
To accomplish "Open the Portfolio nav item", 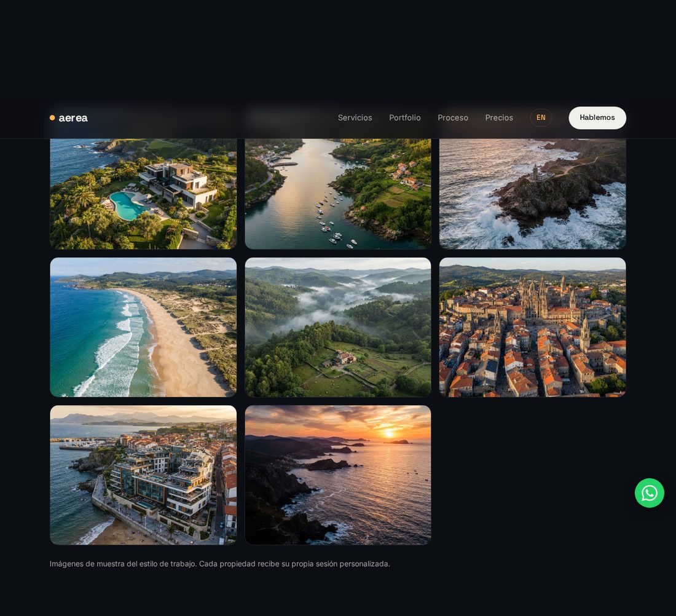I will (405, 118).
